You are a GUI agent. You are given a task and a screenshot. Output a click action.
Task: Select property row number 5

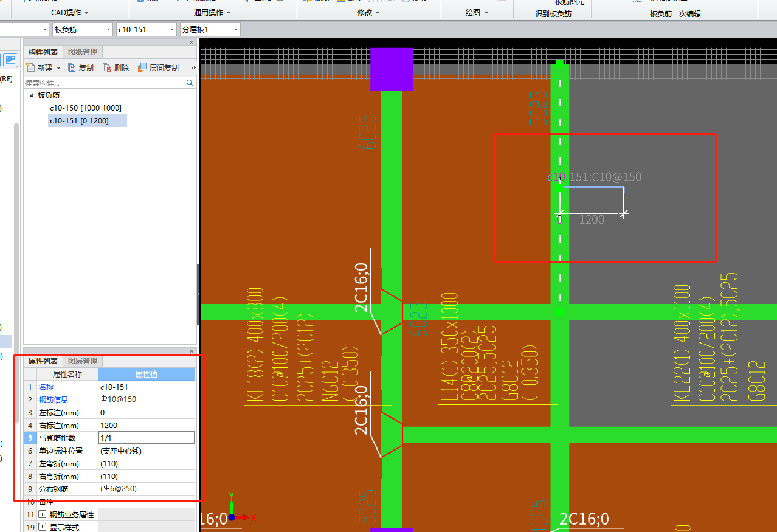click(30, 438)
